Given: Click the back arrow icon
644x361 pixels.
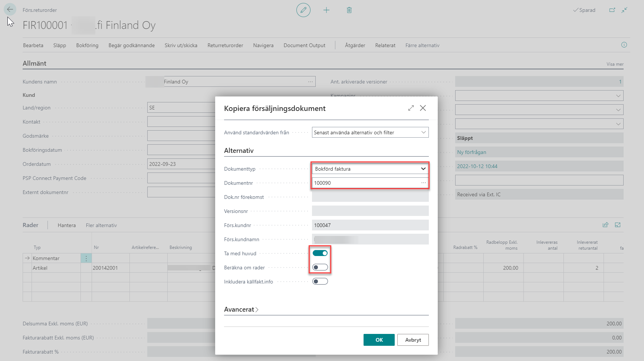Looking at the screenshot, I should click(x=10, y=10).
